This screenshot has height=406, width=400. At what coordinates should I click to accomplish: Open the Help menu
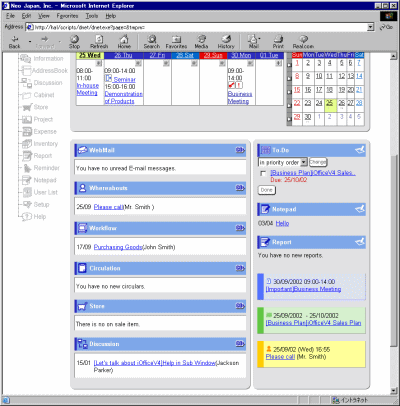point(111,16)
